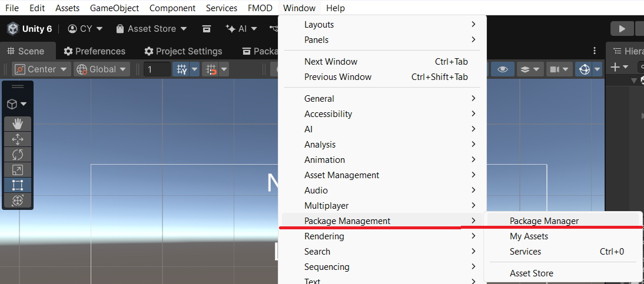Open the scene layers effects dropdown
This screenshot has width=644, height=284.
(530, 69)
